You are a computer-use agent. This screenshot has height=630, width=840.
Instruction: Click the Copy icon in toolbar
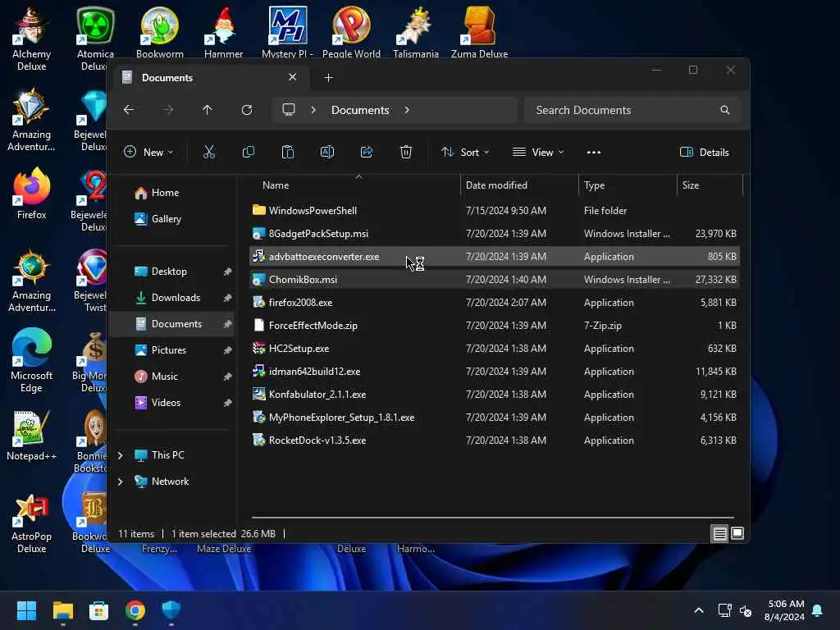(x=248, y=152)
